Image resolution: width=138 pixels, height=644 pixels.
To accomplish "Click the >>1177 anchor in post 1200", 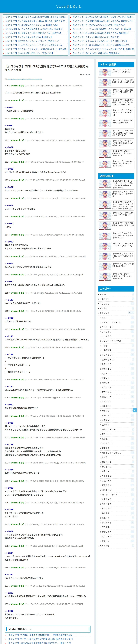I will coord(9,387).
